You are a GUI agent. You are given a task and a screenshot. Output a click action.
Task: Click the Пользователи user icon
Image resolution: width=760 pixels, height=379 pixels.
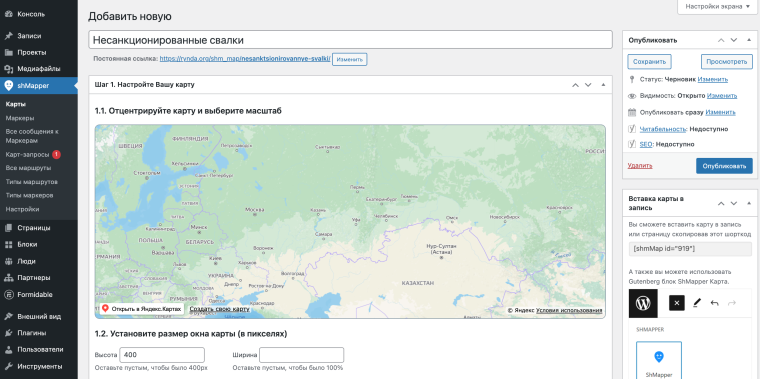point(8,349)
